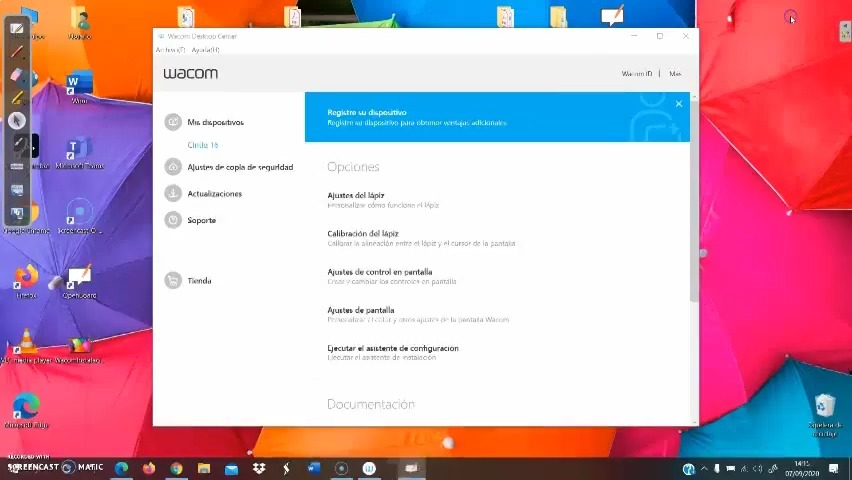Click the battery icon in the system tray
Viewport: 852px width, 480px height.
[731, 469]
